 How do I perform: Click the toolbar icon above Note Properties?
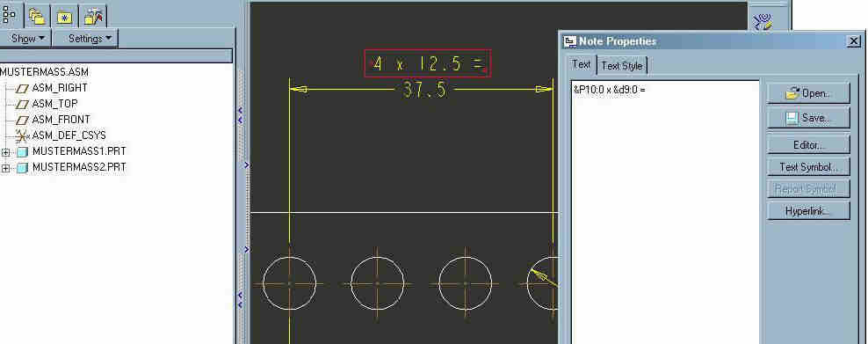point(763,22)
